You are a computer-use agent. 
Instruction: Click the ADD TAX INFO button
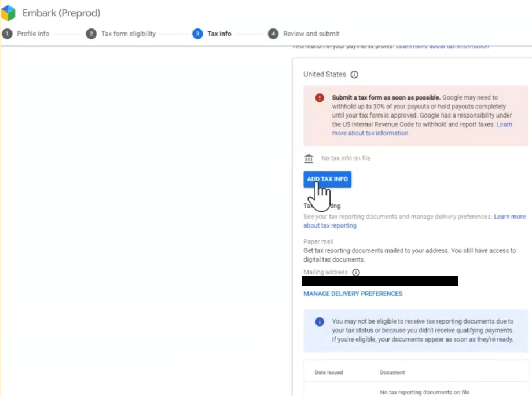328,179
